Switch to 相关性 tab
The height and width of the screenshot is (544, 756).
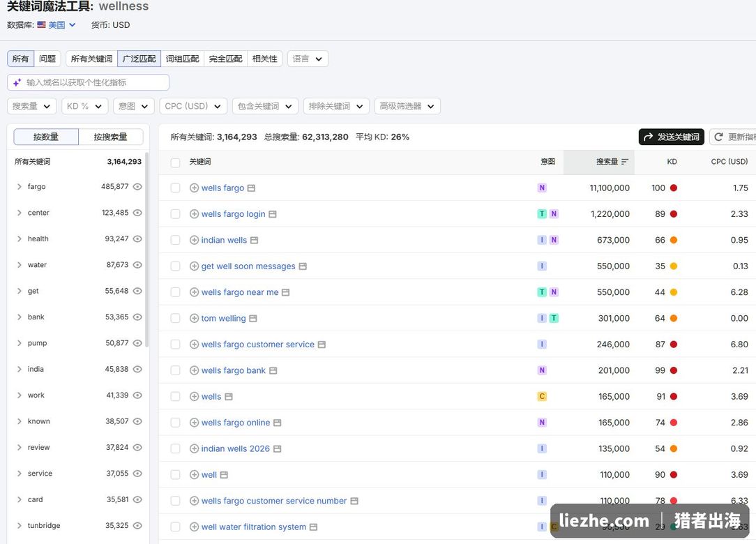point(265,59)
